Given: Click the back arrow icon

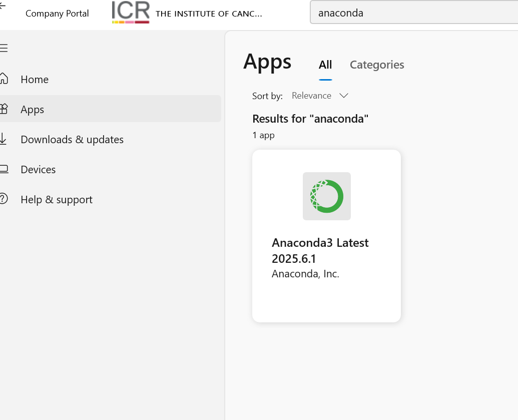Looking at the screenshot, I should tap(3, 7).
